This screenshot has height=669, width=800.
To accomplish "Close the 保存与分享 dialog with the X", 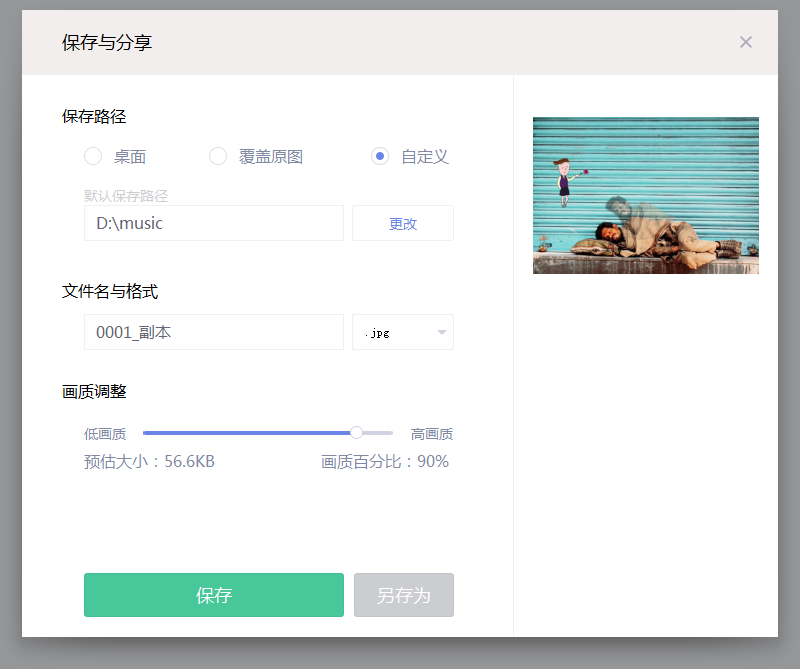I will point(745,42).
